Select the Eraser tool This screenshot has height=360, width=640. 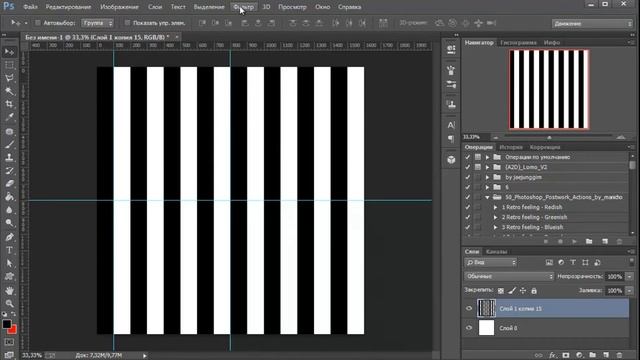click(9, 184)
